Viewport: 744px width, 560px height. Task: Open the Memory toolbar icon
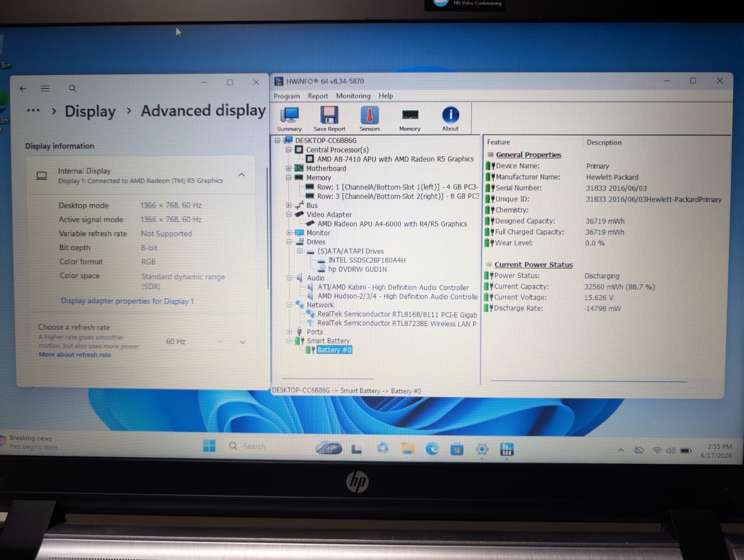[410, 119]
